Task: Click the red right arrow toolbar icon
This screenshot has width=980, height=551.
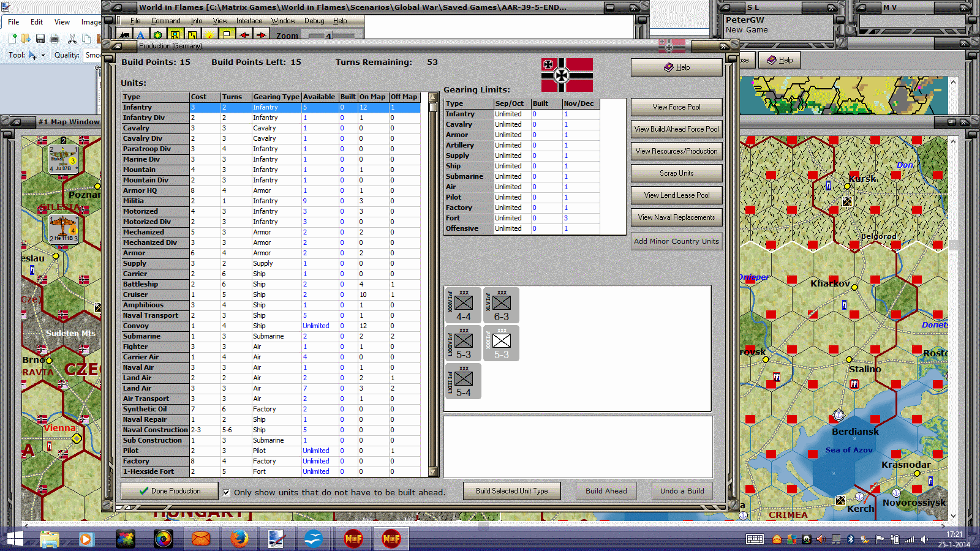Action: [262, 35]
